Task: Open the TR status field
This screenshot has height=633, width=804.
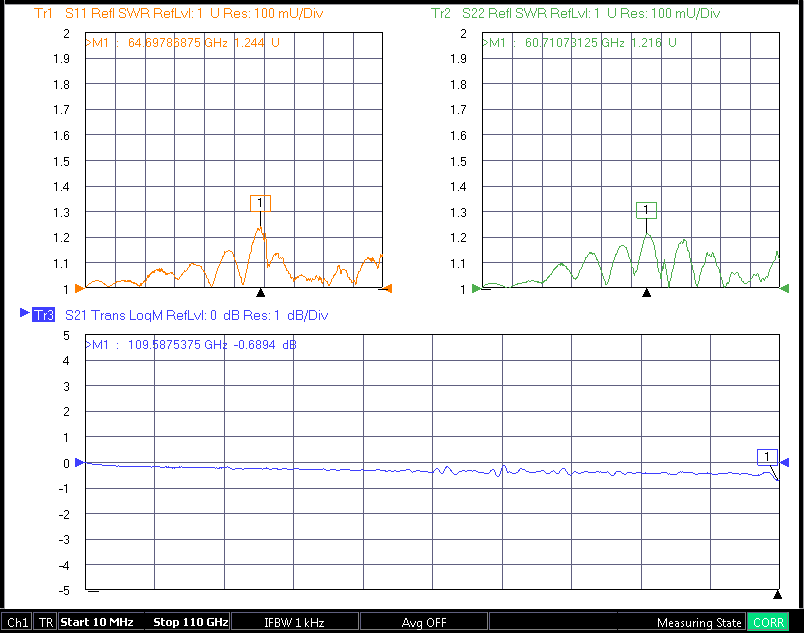Action: pos(46,622)
